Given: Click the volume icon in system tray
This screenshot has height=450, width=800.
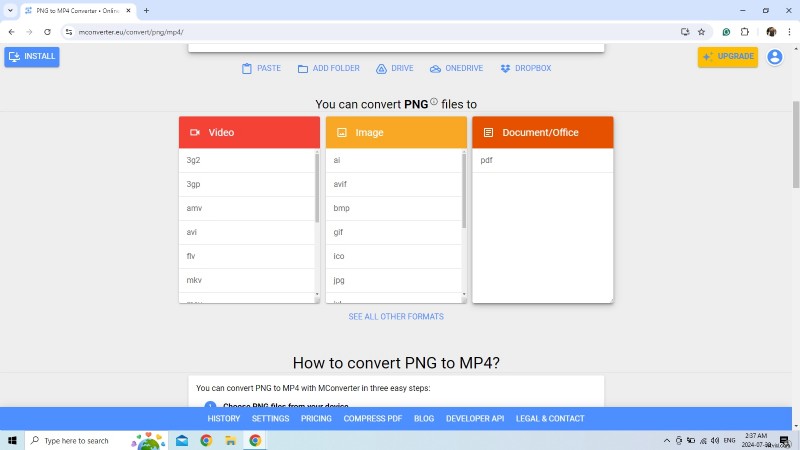Looking at the screenshot, I should [x=715, y=440].
